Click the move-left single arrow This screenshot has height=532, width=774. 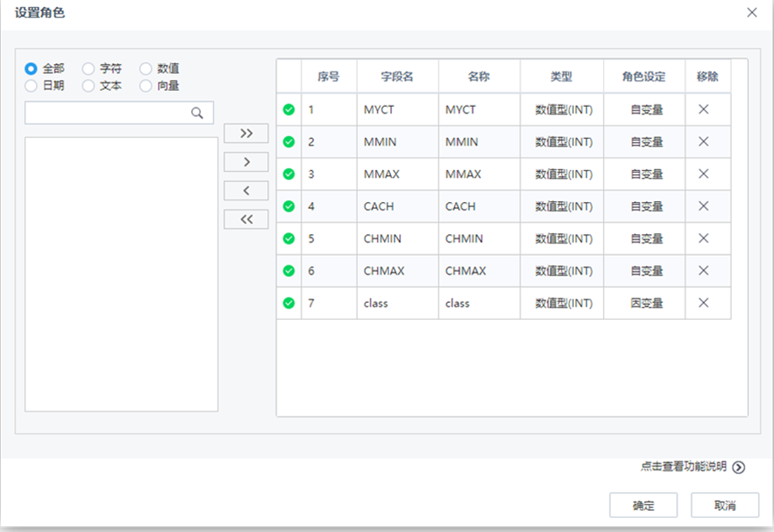[x=245, y=190]
